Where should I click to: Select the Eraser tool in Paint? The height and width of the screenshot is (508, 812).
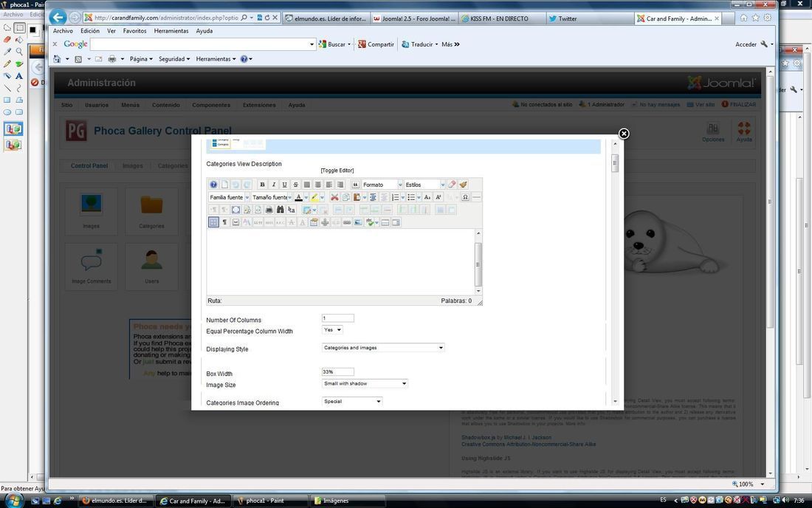[7, 39]
